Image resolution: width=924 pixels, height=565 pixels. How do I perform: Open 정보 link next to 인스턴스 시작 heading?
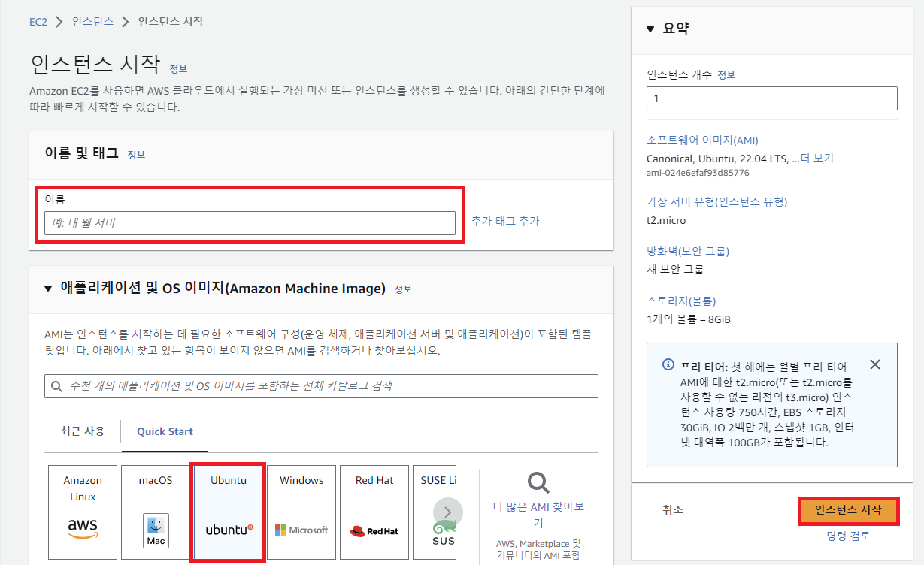point(178,68)
